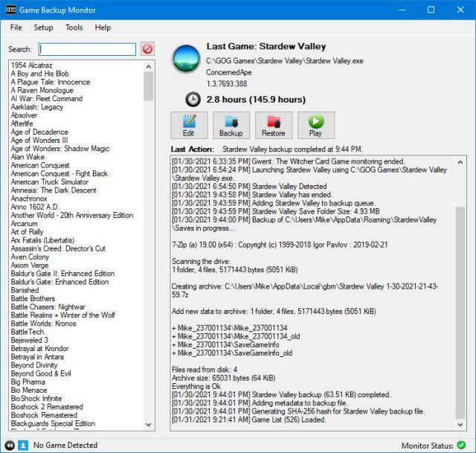The image size is (476, 453).
Task: Toggle the green Monitor Status indicator
Action: (462, 445)
